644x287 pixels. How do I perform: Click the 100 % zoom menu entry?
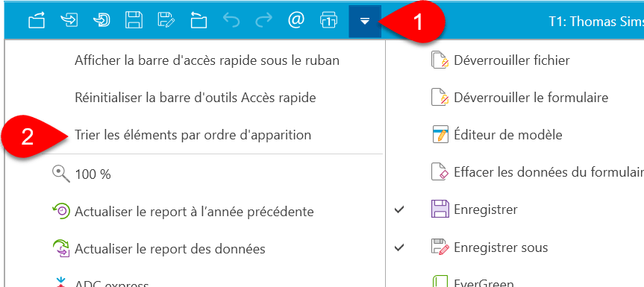[x=93, y=174]
